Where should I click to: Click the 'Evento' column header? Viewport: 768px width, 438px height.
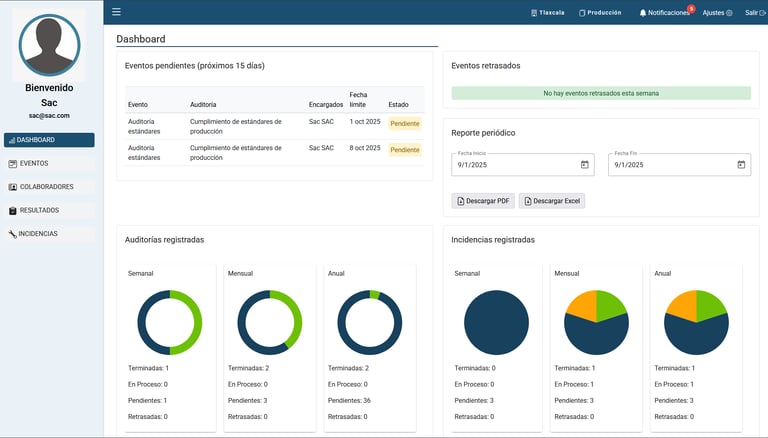(x=138, y=105)
